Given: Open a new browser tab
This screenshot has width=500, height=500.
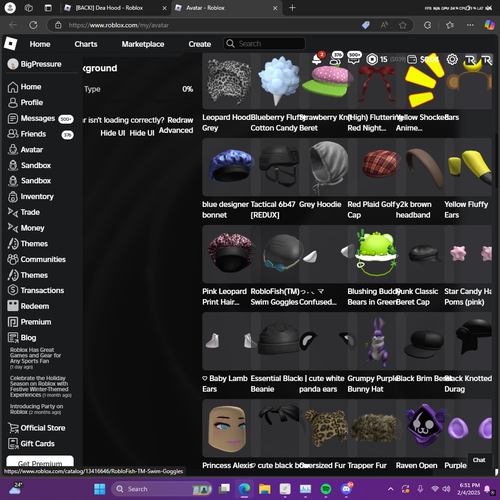Looking at the screenshot, I should click(292, 8).
